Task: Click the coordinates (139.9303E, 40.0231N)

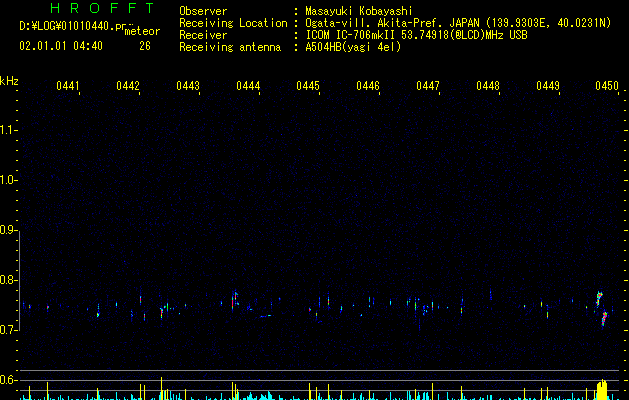Action: 548,23
